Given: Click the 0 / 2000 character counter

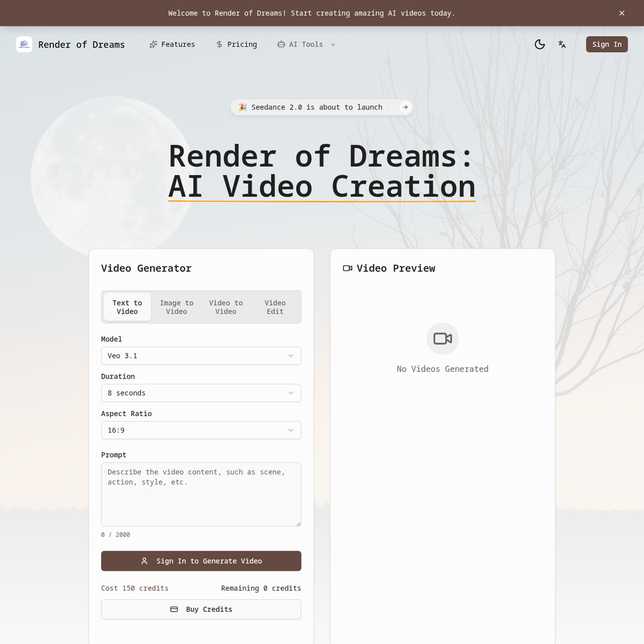Looking at the screenshot, I should [115, 535].
